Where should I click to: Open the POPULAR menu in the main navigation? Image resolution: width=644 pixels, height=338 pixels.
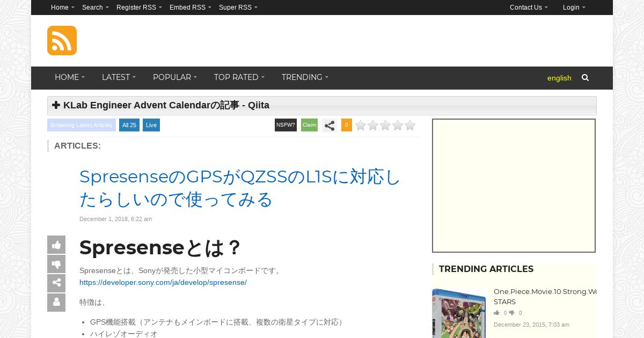(x=175, y=77)
